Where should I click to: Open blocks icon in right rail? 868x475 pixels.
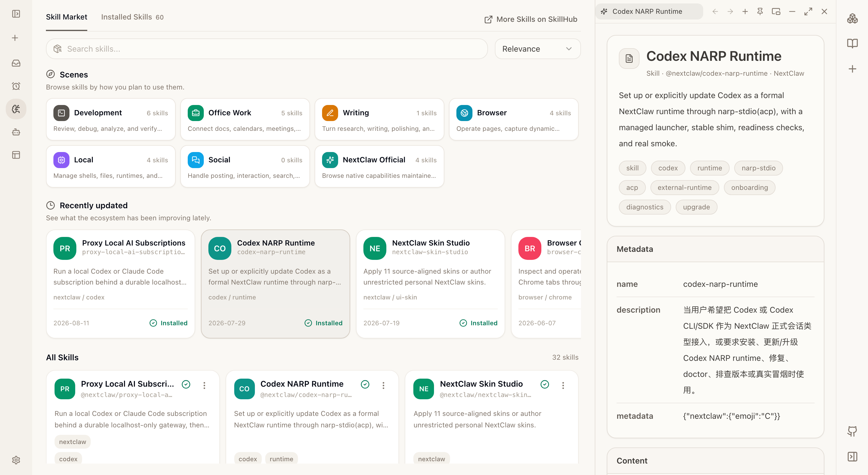click(852, 19)
